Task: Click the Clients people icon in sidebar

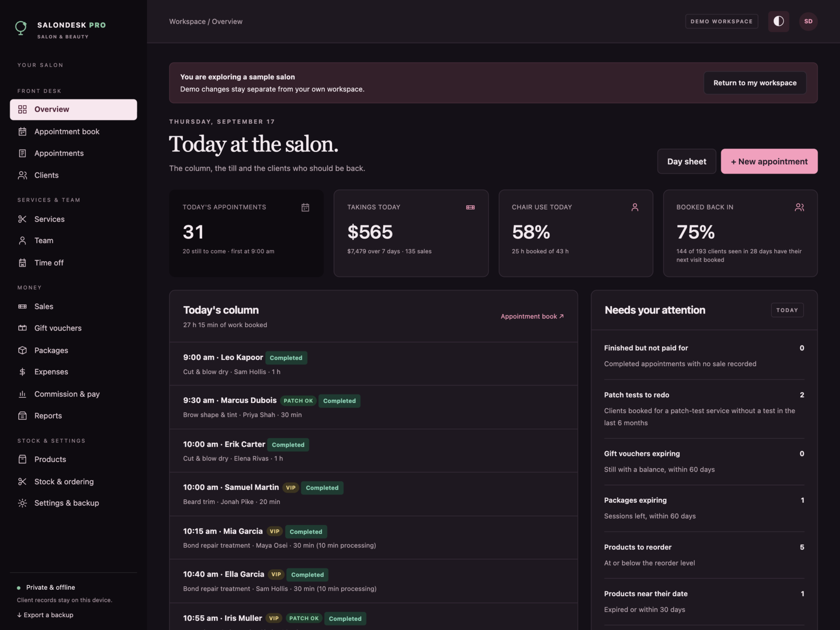Action: [22, 175]
